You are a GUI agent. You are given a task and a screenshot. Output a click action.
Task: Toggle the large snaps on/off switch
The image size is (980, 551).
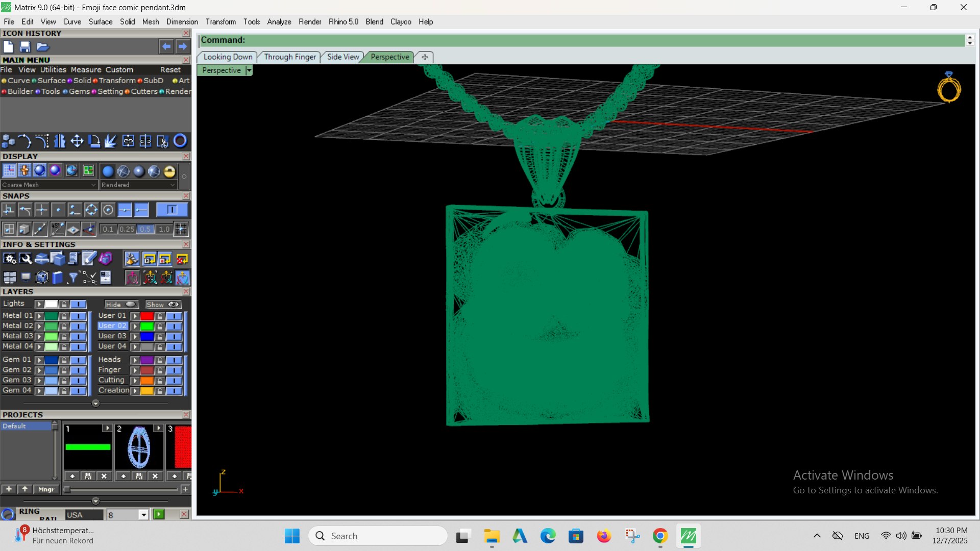click(x=172, y=210)
